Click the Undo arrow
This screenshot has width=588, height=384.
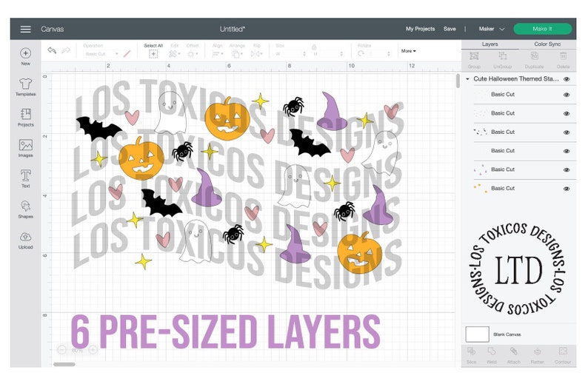point(52,50)
